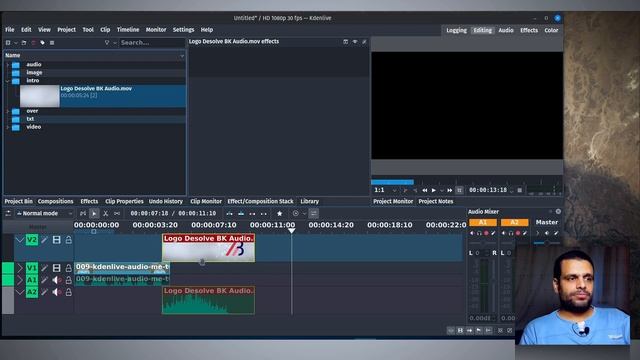Switch to the Effects tab
The height and width of the screenshot is (360, 640).
tap(89, 201)
